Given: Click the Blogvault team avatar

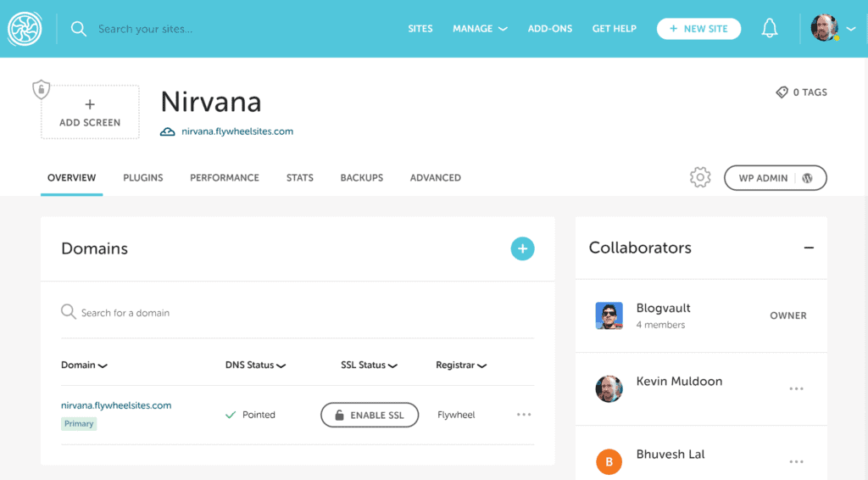Looking at the screenshot, I should click(609, 315).
